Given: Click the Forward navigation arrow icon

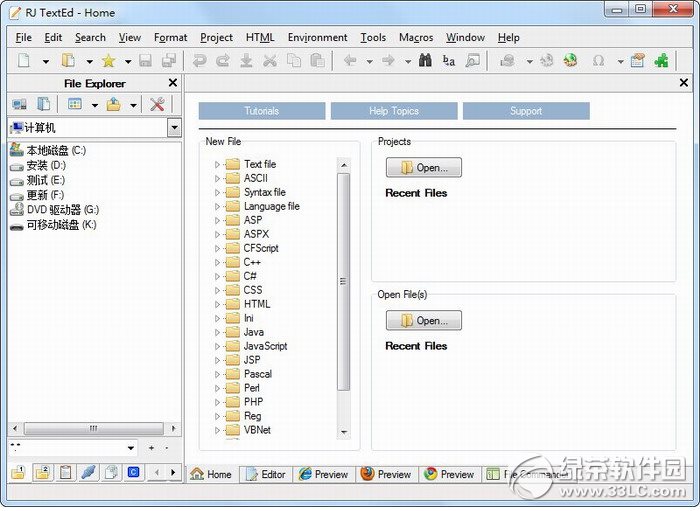Looking at the screenshot, I should 388,60.
